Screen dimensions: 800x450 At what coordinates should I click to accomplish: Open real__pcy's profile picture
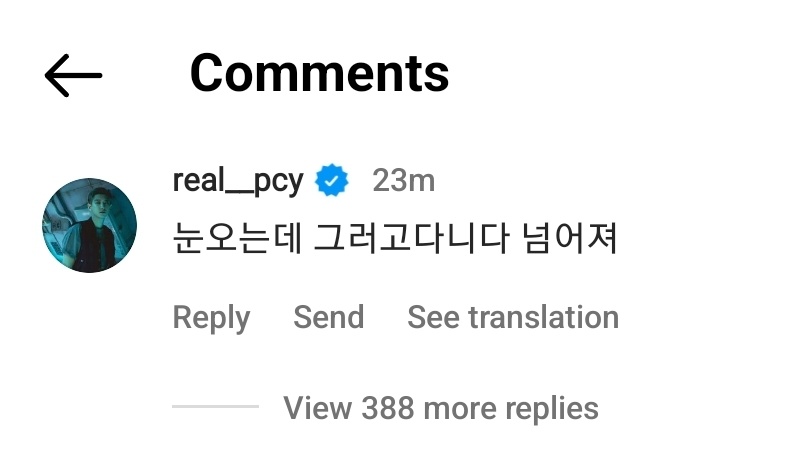(89, 225)
